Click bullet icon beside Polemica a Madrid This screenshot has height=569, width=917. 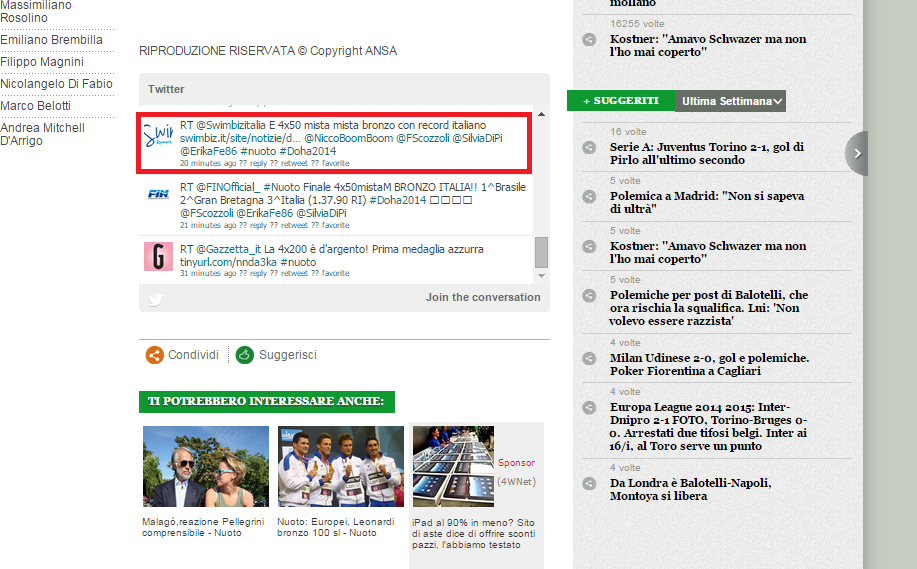[589, 196]
